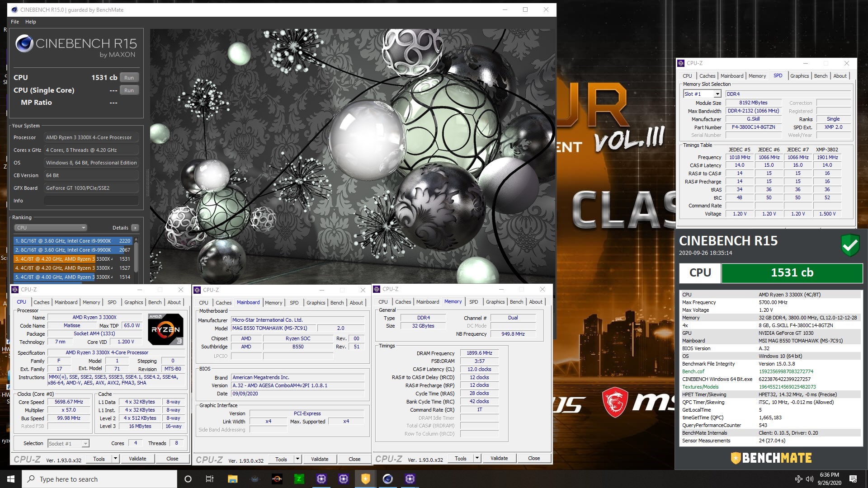Viewport: 868px width, 488px height.
Task: Open the Cinebench File menu
Action: tap(15, 22)
